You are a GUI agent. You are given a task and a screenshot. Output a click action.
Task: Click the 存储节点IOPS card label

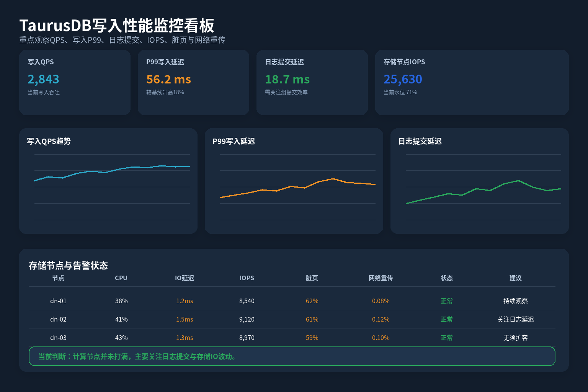point(404,62)
